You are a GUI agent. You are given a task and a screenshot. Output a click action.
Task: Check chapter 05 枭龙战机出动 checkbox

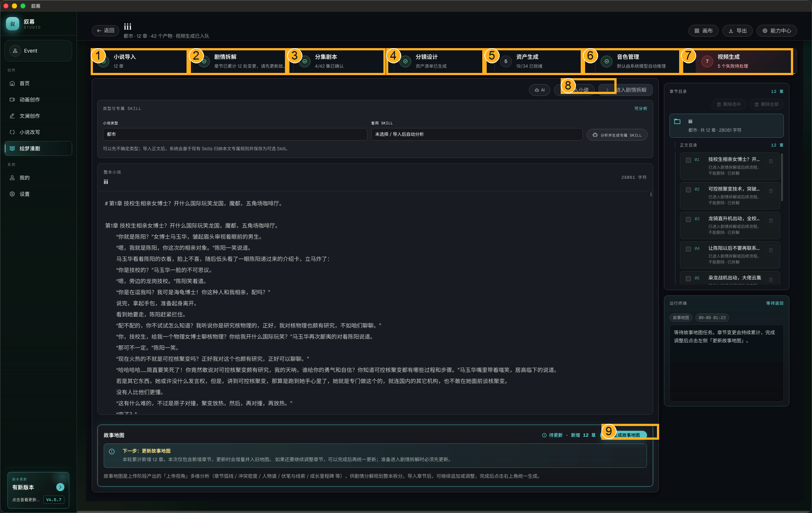(688, 279)
